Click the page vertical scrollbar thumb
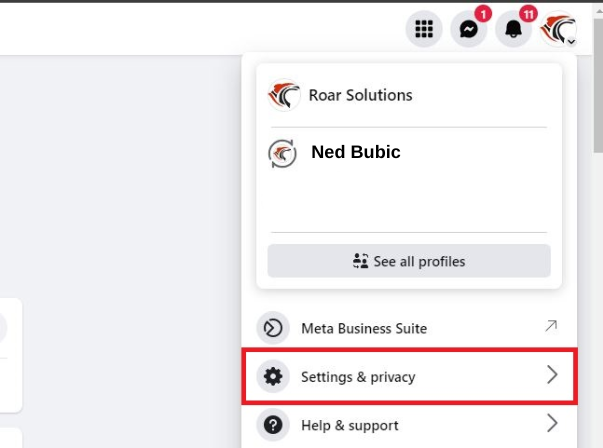 click(x=599, y=85)
